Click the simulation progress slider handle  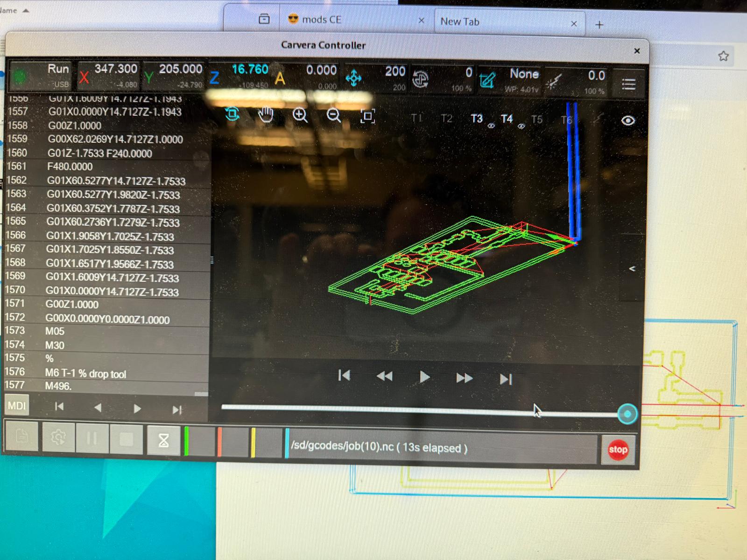[627, 414]
